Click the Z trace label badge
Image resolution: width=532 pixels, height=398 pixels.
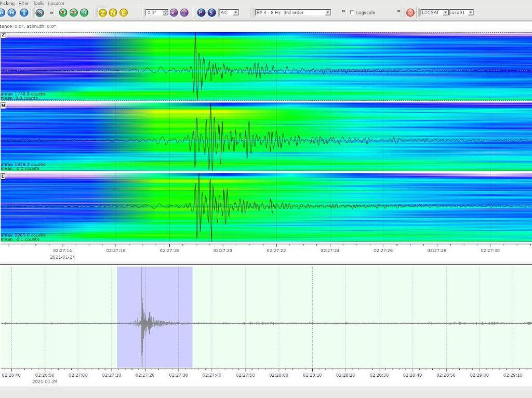click(3, 35)
